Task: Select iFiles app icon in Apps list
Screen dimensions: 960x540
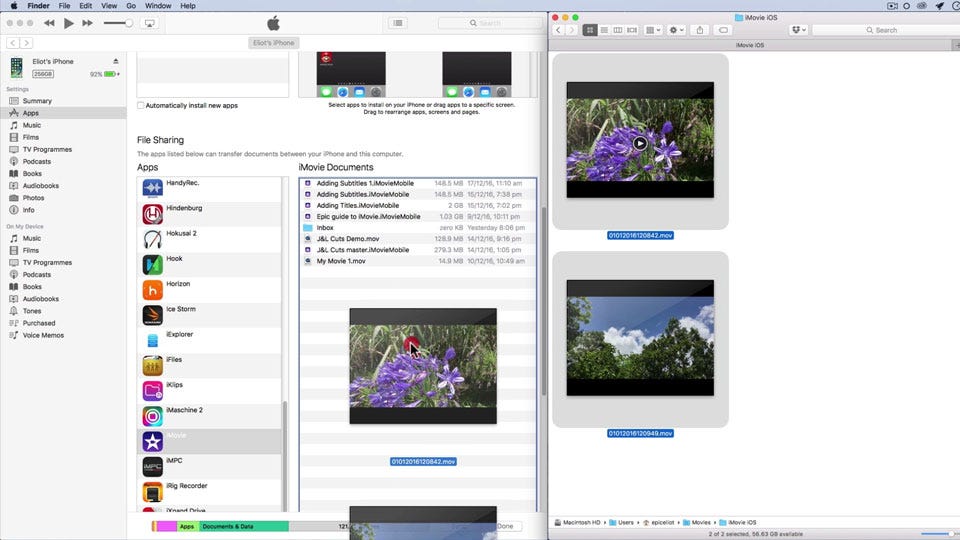Action: (x=152, y=366)
